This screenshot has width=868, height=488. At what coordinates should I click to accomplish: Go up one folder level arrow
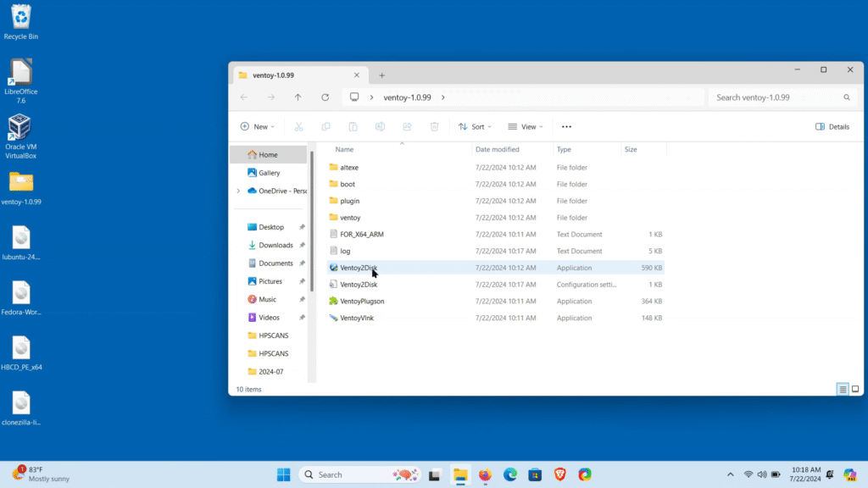click(x=298, y=97)
